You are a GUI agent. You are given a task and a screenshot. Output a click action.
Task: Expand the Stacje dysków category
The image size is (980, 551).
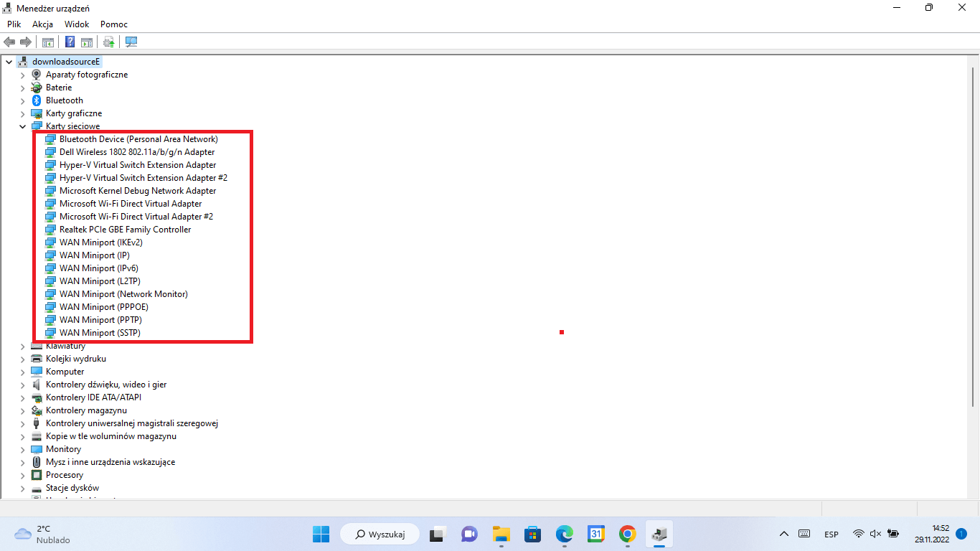coord(22,488)
